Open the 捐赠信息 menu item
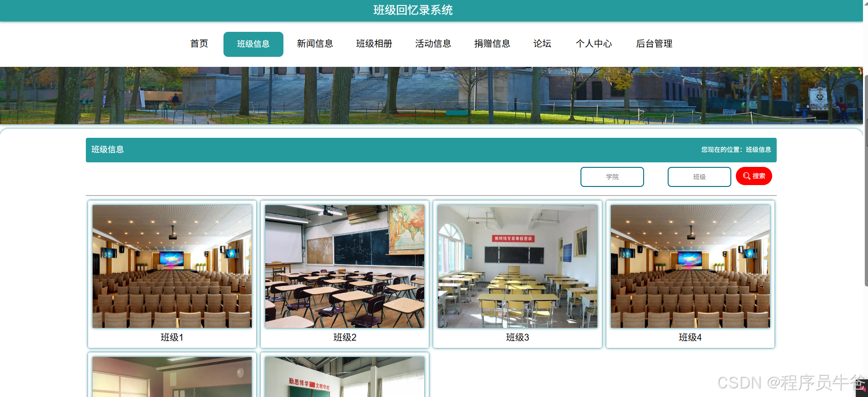The image size is (868, 397). (x=492, y=44)
